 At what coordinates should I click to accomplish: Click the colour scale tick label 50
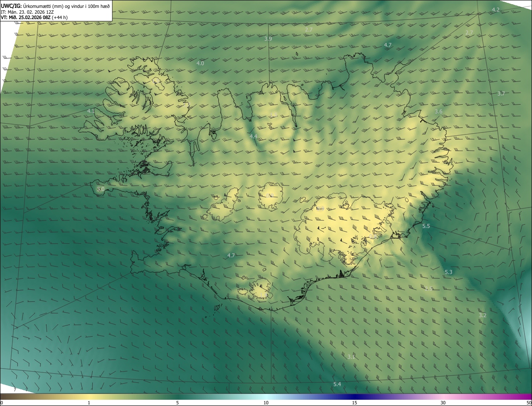529,403
